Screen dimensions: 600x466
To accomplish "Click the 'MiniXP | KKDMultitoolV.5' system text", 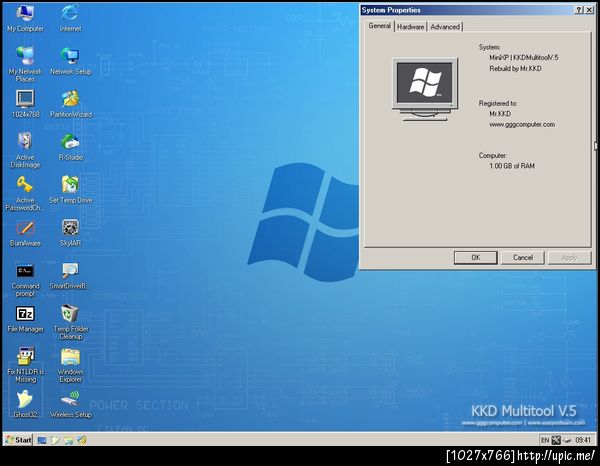I will 523,57.
